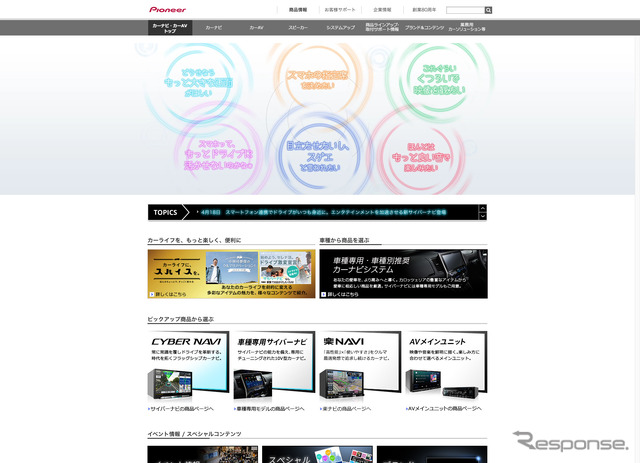Show previous topic with up arrow
The image size is (640, 463).
coord(482,209)
